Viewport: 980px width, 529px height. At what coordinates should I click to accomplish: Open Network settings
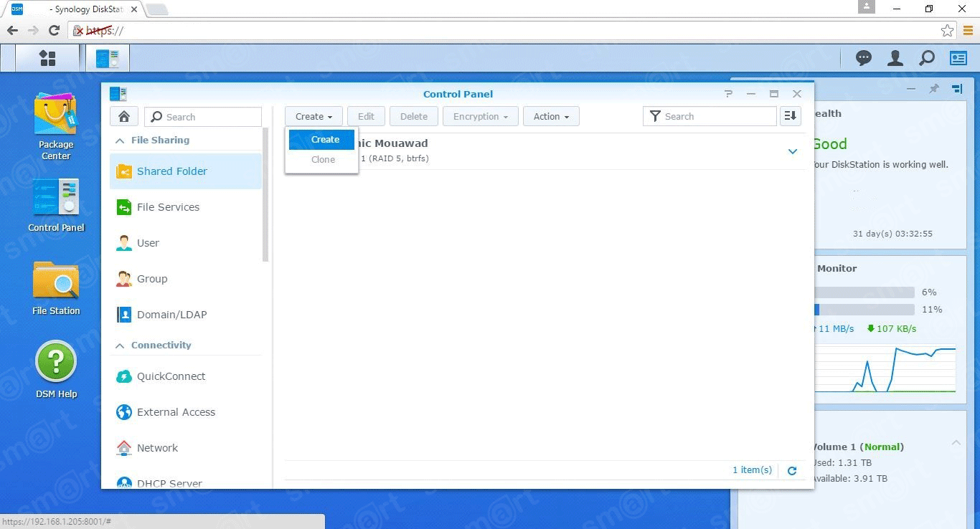[186, 448]
